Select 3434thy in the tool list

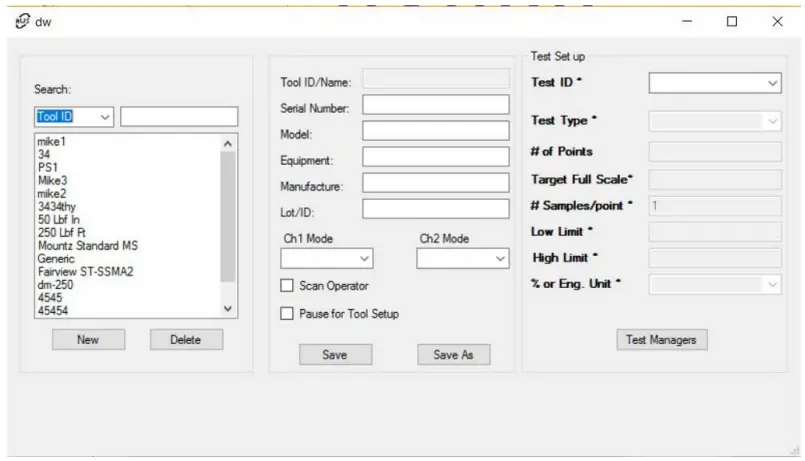(x=56, y=206)
